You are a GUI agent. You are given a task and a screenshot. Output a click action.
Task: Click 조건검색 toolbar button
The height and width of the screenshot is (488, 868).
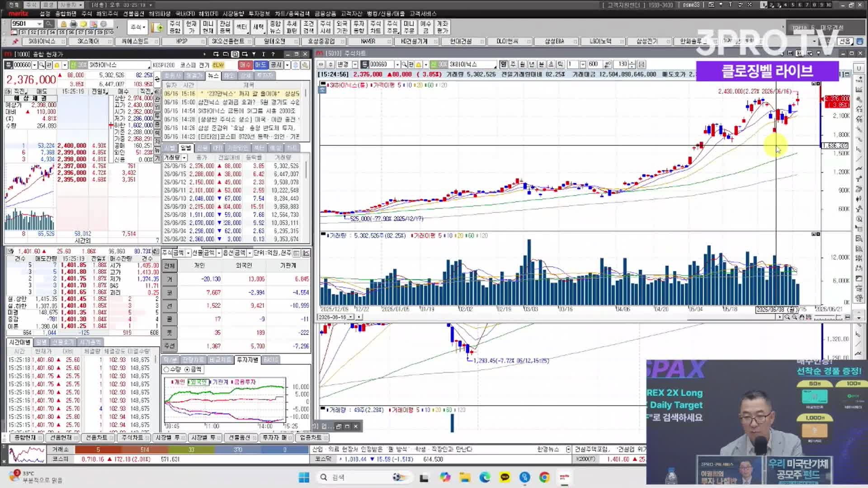(309, 27)
